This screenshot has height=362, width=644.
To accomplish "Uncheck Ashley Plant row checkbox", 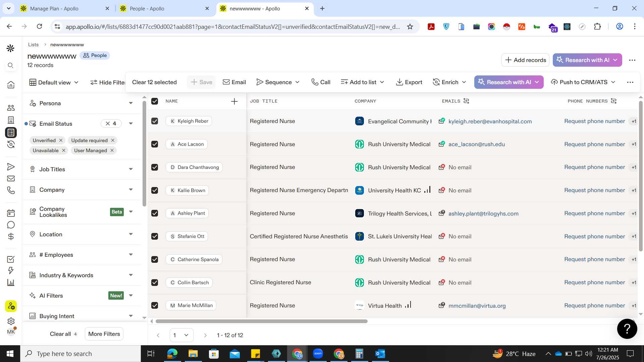I will [155, 213].
